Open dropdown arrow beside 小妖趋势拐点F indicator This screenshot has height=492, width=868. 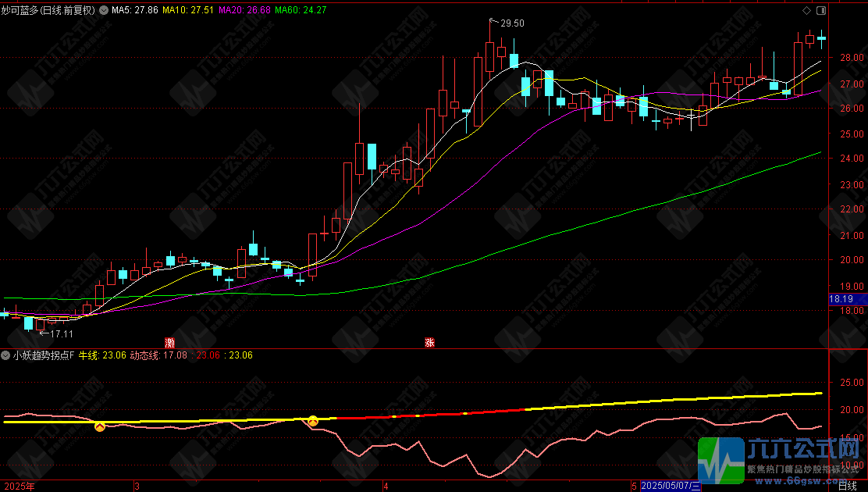tap(5, 355)
